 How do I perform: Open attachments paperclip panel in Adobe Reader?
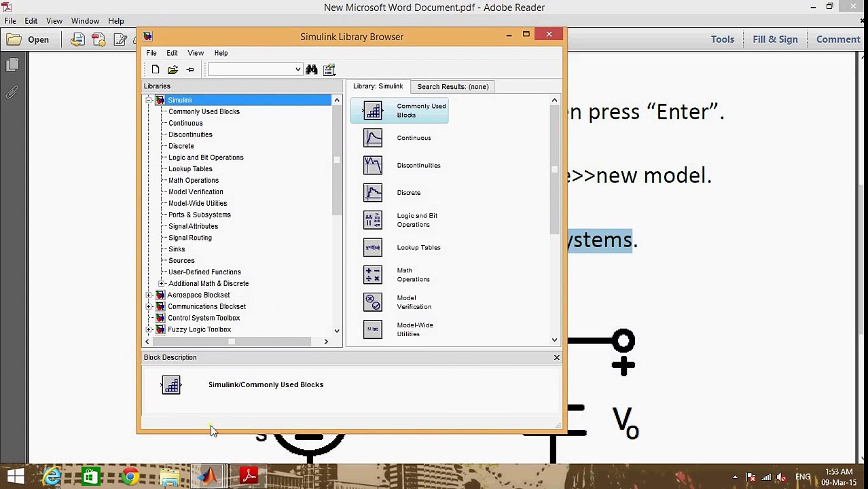pos(12,92)
